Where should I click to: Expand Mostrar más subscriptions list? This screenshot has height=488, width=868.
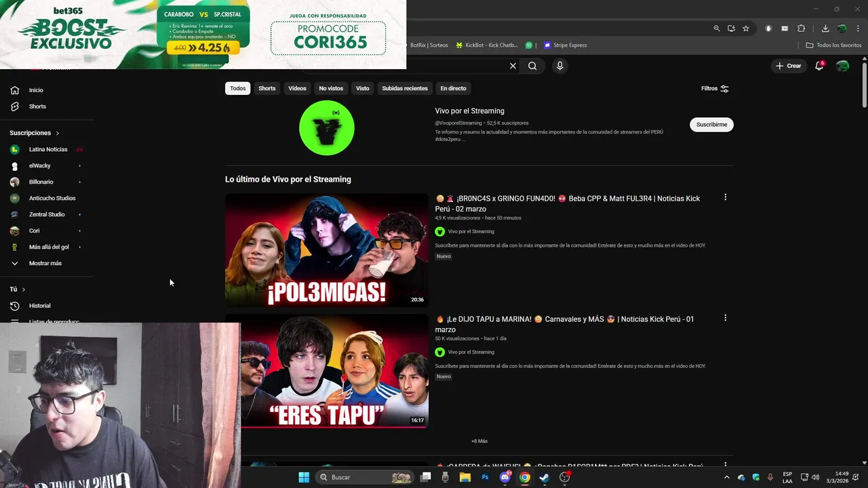[46, 263]
